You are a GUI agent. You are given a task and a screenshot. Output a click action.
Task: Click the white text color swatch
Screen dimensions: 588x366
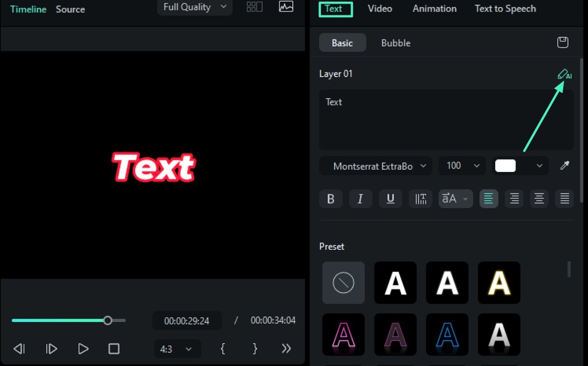point(505,166)
